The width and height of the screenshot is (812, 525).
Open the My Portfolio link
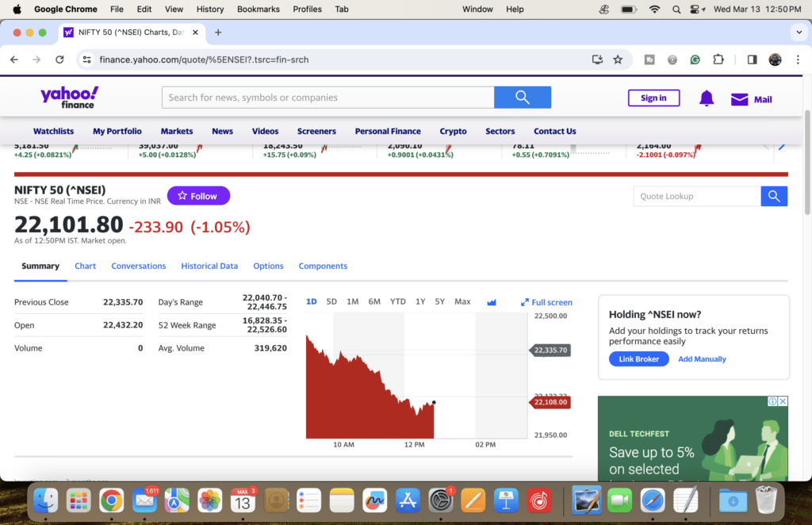tap(117, 131)
